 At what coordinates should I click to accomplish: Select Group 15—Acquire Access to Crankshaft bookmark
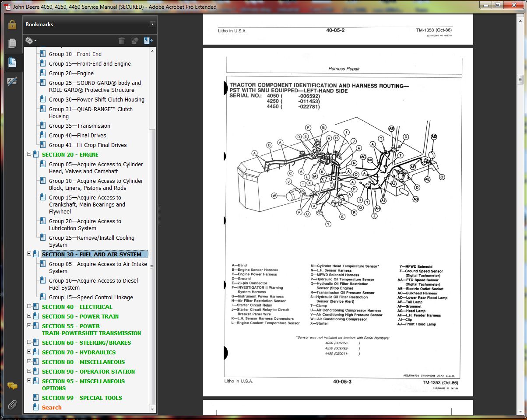pyautogui.click(x=87, y=204)
